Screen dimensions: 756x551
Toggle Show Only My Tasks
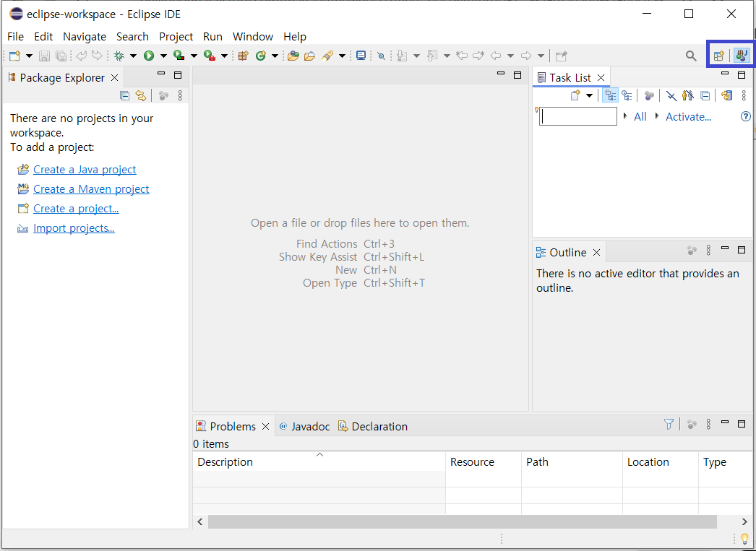coord(688,96)
